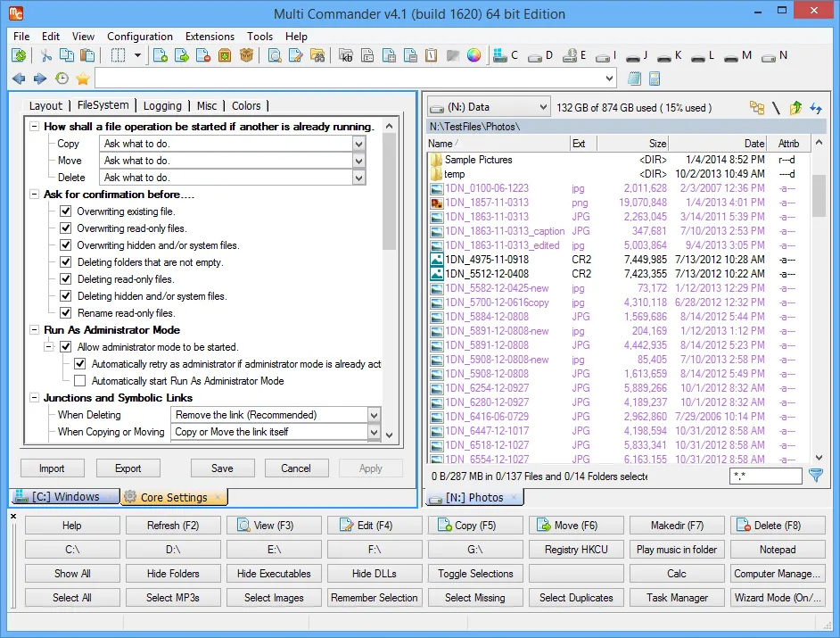840x638 pixels.
Task: Click the go up folder icon in right panel
Action: coord(795,108)
